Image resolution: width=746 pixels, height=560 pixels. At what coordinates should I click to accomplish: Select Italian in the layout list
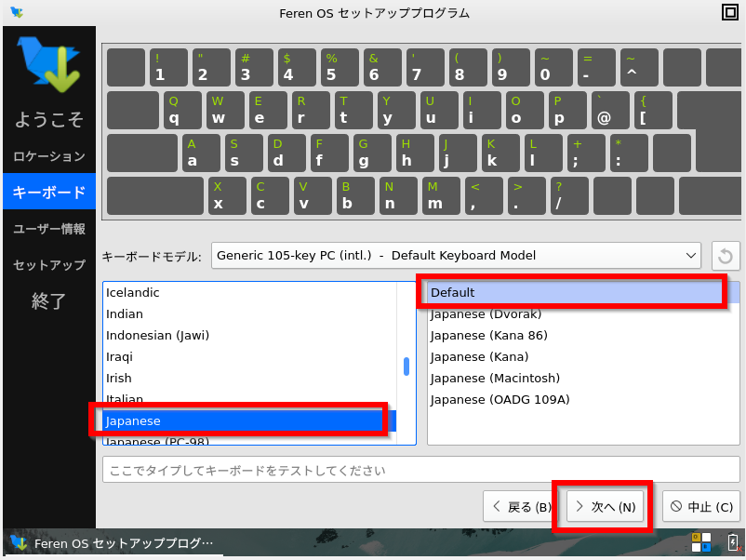coord(250,399)
